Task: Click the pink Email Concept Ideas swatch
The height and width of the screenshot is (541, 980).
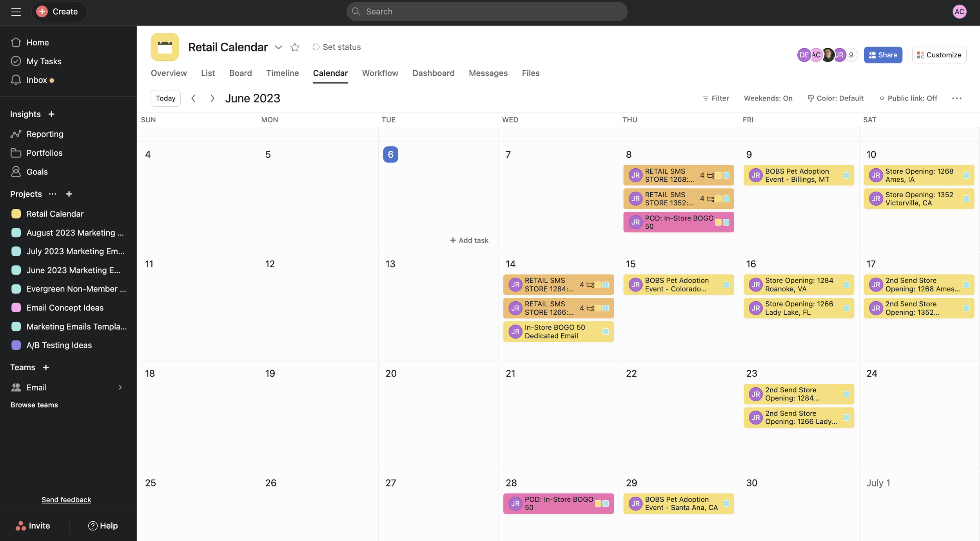Action: pyautogui.click(x=16, y=308)
